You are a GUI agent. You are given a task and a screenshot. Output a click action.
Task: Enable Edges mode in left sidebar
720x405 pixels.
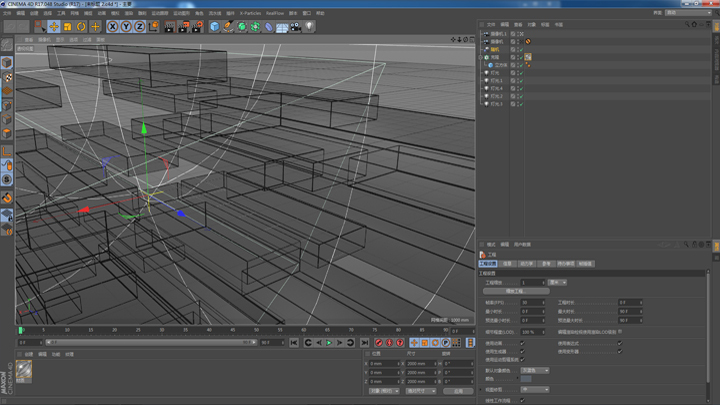(7, 119)
